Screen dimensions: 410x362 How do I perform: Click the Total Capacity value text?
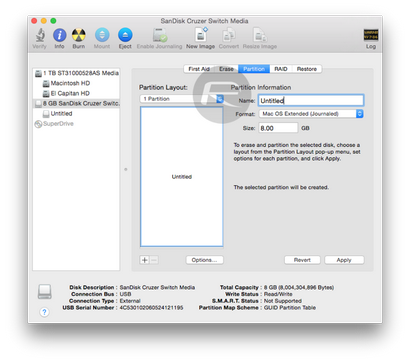299,287
